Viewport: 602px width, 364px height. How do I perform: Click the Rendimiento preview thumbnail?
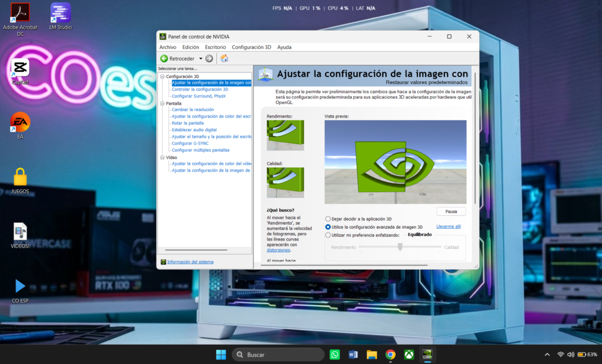pos(285,135)
